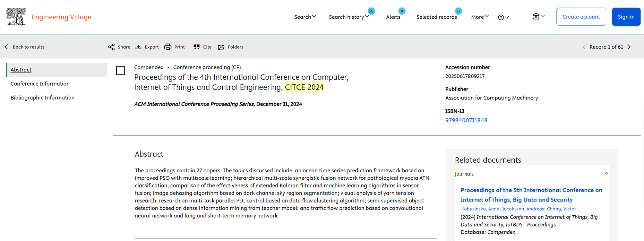644x241 pixels.
Task: Click the ACM International Conference Proceeding Series text
Action: click(x=194, y=104)
